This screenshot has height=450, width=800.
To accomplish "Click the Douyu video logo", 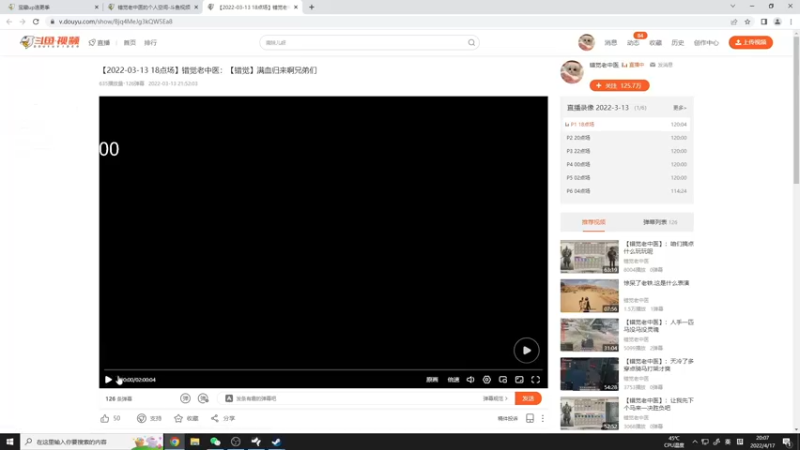I will click(49, 42).
